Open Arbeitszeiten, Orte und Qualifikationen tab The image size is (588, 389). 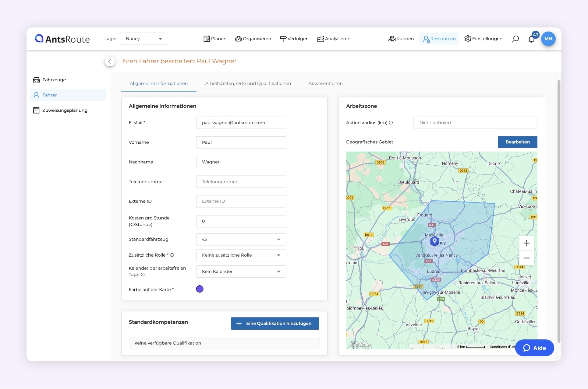[x=248, y=83]
